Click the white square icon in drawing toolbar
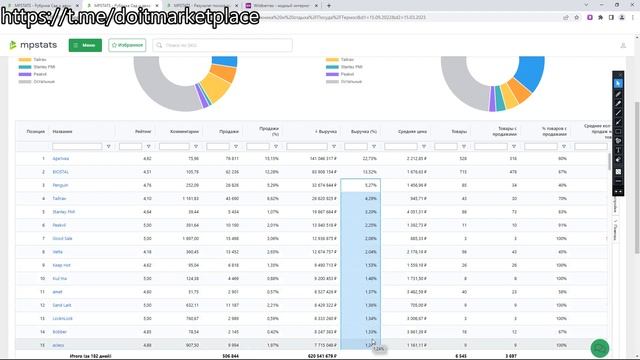 click(x=618, y=171)
